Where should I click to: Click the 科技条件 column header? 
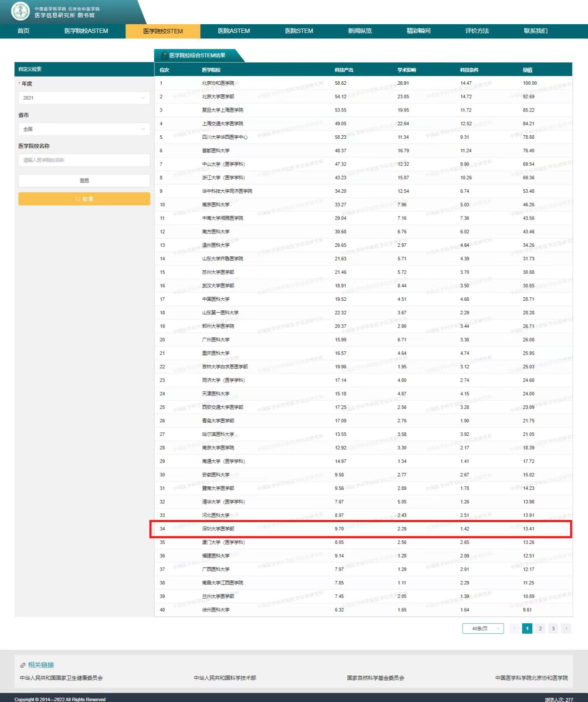(470, 70)
